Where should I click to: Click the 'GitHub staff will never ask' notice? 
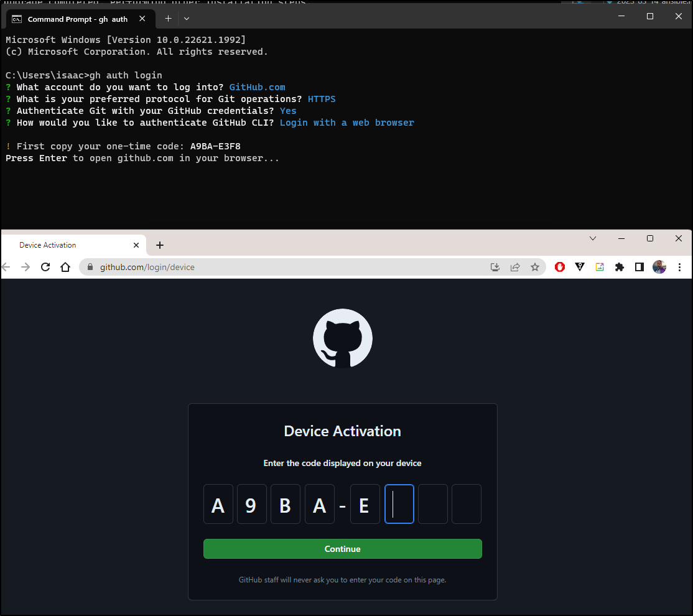(x=343, y=580)
